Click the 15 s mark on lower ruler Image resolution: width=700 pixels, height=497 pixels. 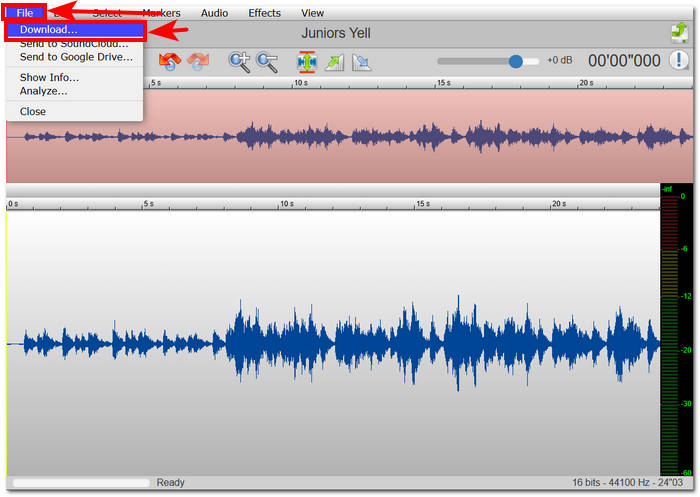[x=423, y=204]
